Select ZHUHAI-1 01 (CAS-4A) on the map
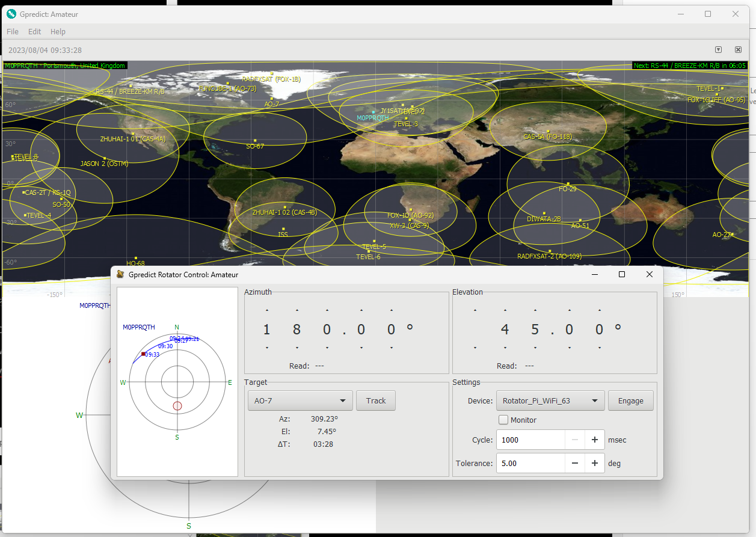This screenshot has height=537, width=756. [133, 137]
